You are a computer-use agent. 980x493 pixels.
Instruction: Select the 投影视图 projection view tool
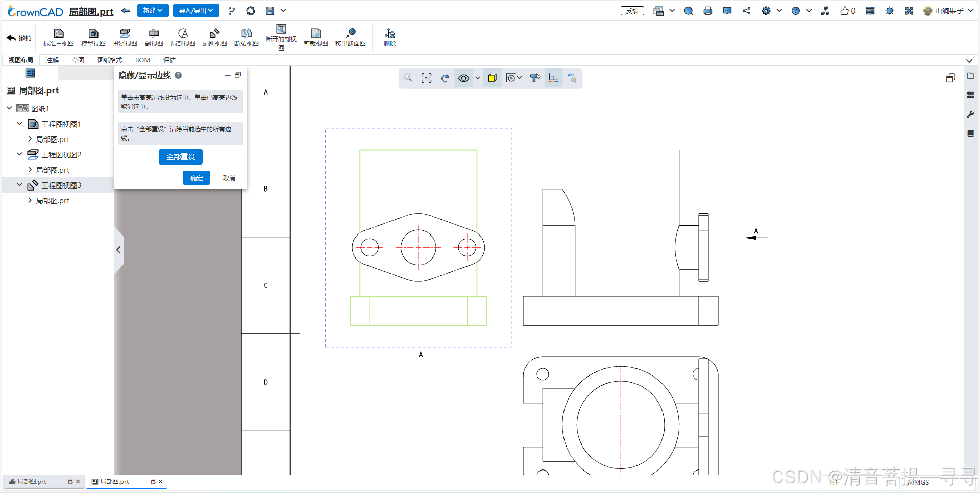coord(125,38)
